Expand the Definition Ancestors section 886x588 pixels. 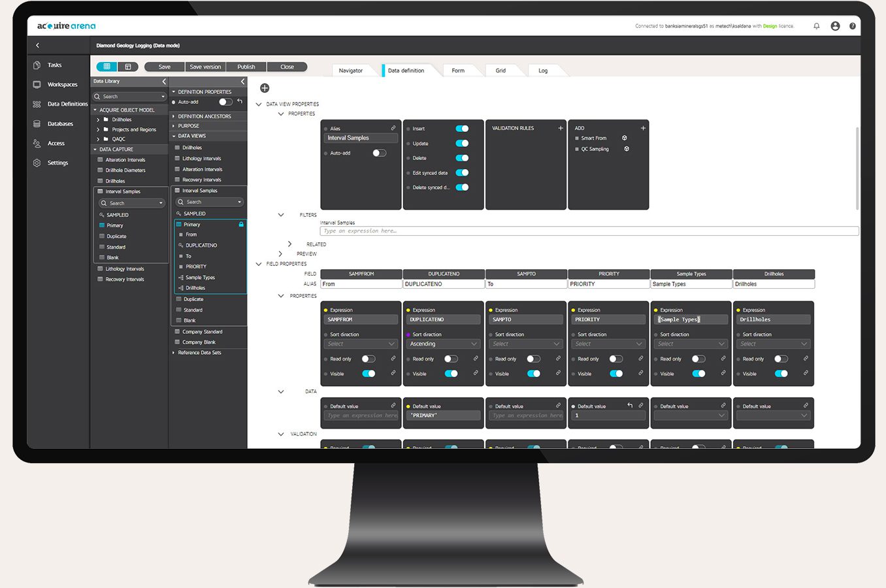click(174, 116)
